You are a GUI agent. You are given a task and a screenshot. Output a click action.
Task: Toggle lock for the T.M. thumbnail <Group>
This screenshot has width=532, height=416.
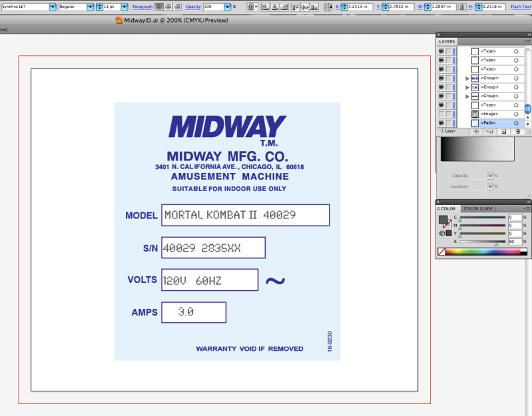[449, 87]
